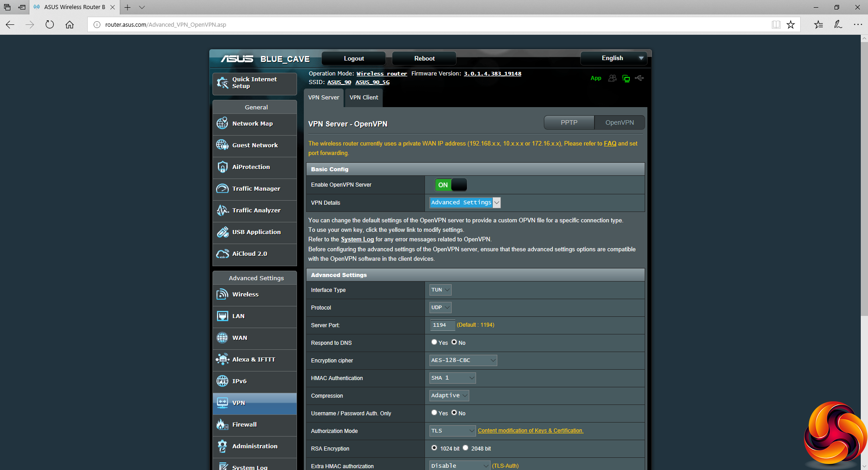Switch to the PPTP server tab
The image size is (868, 470).
pyautogui.click(x=569, y=122)
